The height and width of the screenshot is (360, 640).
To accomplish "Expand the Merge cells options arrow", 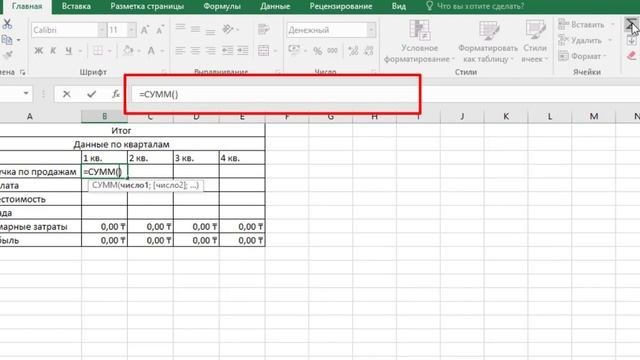I will click(275, 51).
